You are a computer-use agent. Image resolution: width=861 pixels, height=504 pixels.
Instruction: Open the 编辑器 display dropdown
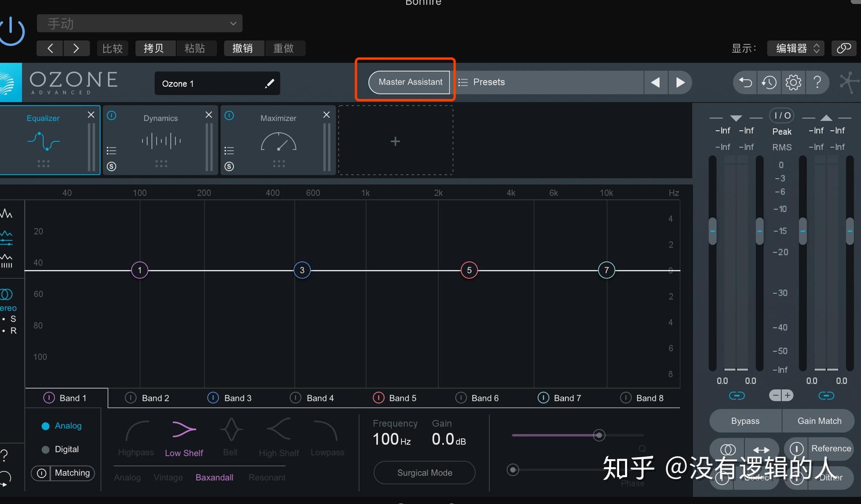coord(795,48)
